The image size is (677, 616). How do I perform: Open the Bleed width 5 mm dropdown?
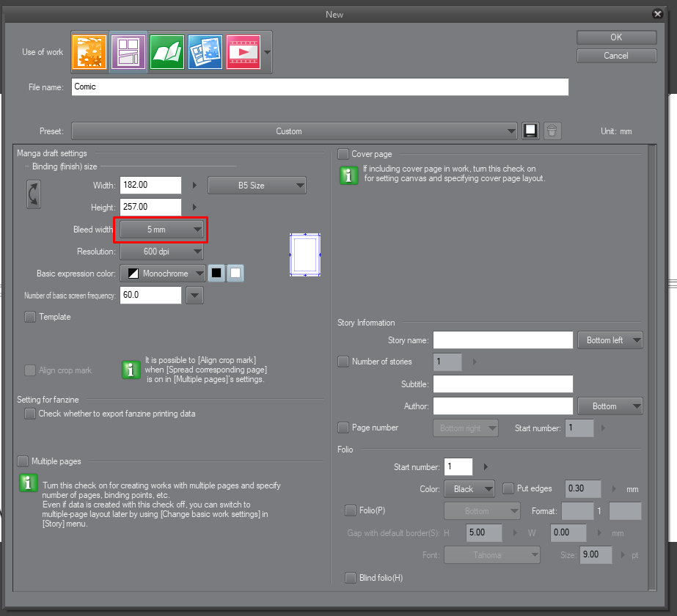(x=161, y=230)
